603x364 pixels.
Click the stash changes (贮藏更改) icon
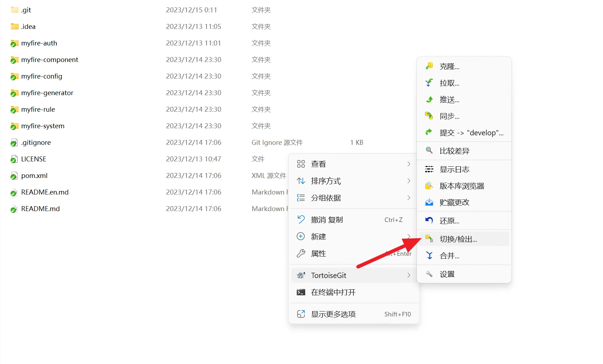tap(429, 203)
